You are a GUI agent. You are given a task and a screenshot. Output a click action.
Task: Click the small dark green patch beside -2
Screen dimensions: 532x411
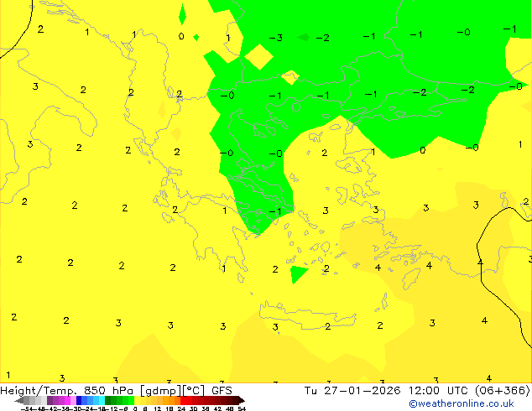tap(303, 37)
